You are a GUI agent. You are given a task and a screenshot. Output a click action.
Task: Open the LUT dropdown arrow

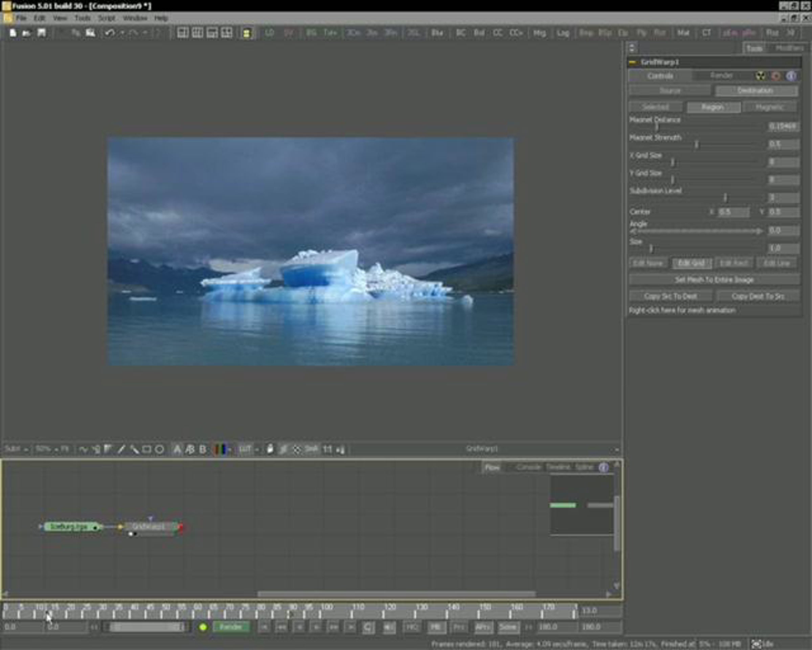[x=257, y=449]
